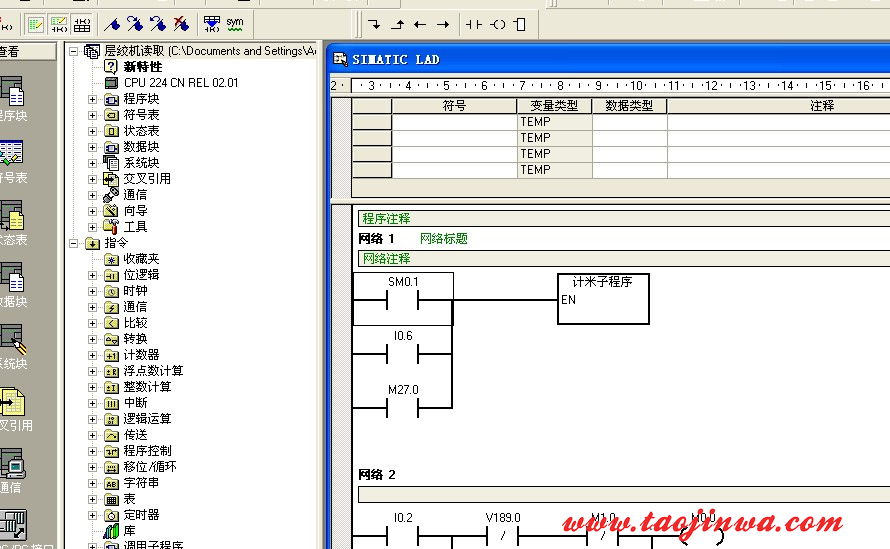Click the sym symbol toolbar icon

(235, 23)
